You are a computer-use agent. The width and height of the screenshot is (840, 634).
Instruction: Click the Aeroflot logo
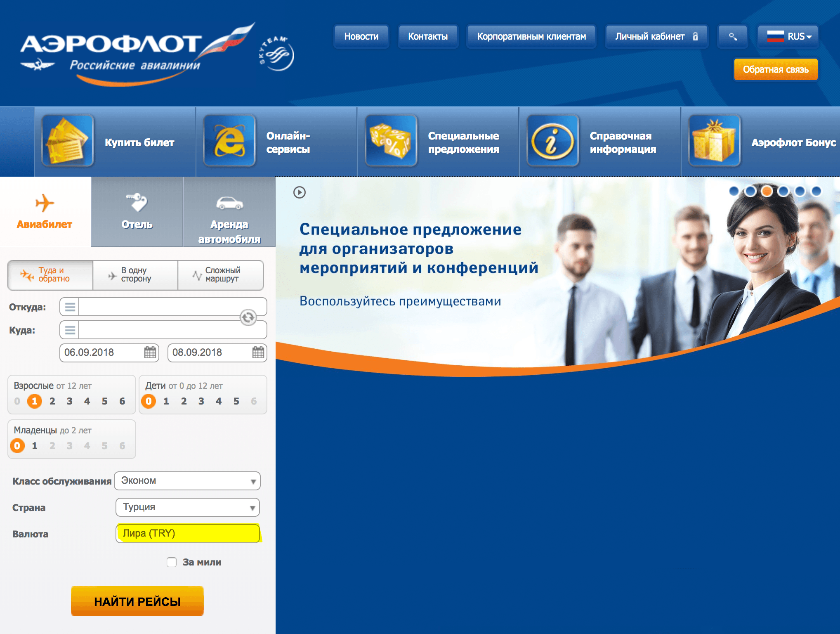click(x=137, y=54)
